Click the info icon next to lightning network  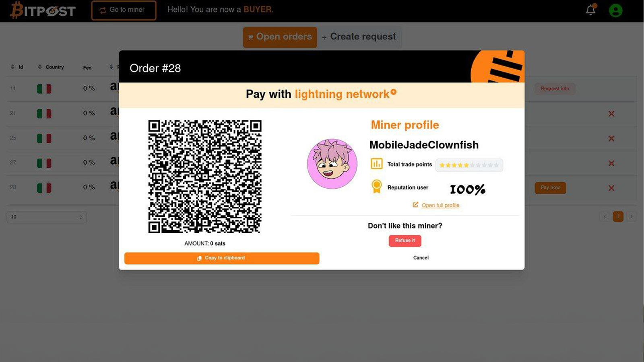[x=394, y=92]
